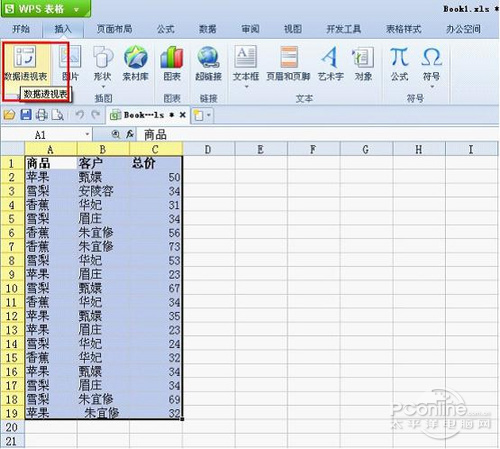Screen dimensions: 500x449
Task: Undo the last action
Action: tap(79, 115)
